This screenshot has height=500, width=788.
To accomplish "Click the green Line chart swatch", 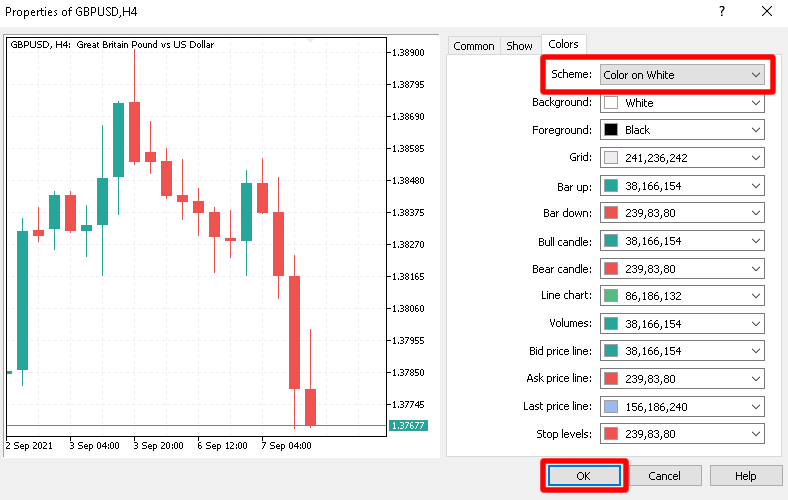I will tap(611, 295).
